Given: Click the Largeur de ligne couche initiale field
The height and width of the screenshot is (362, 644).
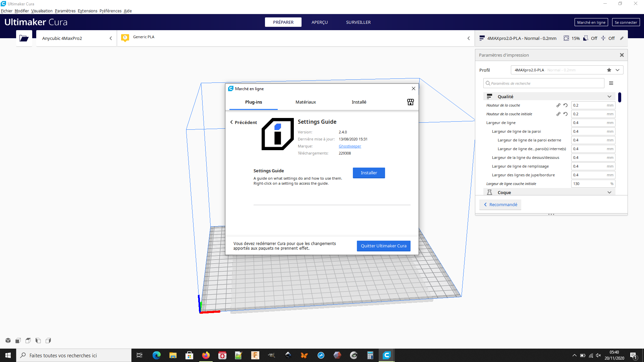Looking at the screenshot, I should 593,184.
